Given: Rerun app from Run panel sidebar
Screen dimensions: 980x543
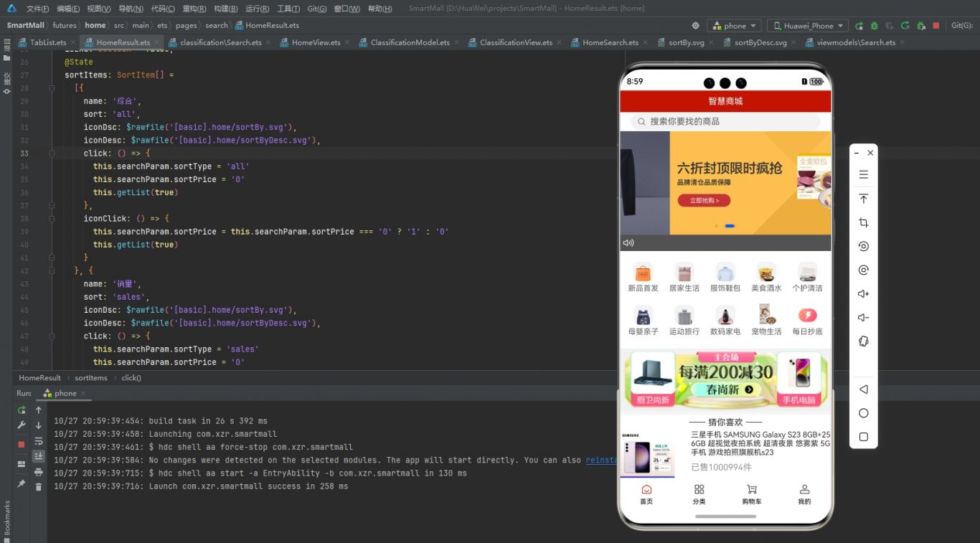Looking at the screenshot, I should pyautogui.click(x=22, y=410).
